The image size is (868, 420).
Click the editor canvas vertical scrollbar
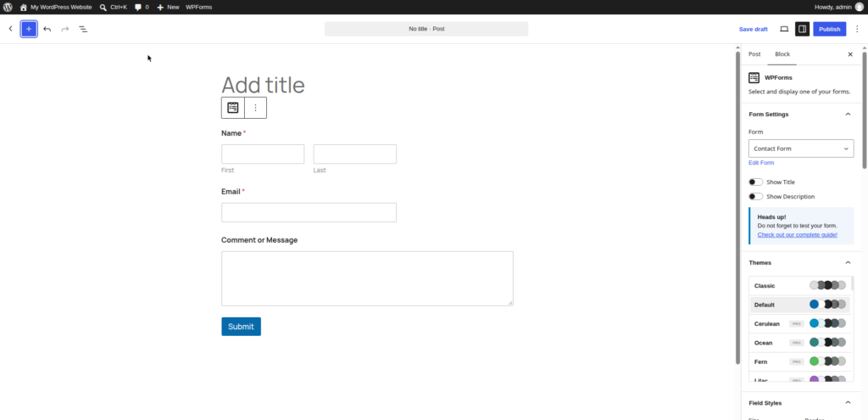click(737, 208)
